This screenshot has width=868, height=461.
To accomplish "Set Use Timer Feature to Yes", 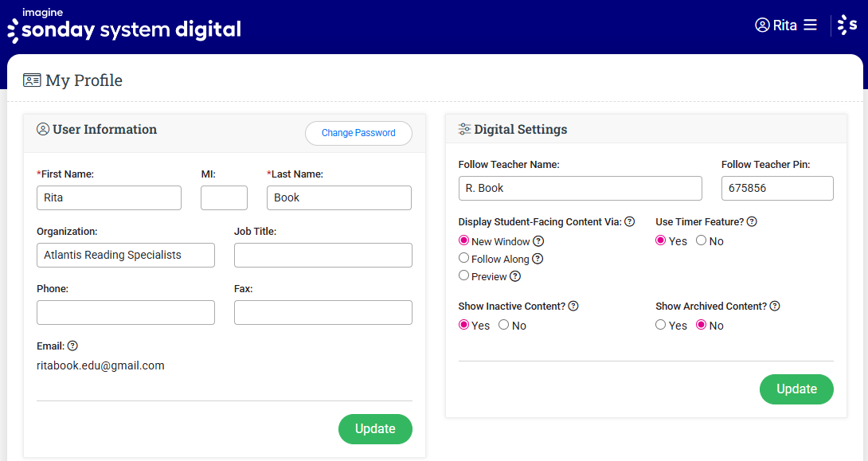I will coord(660,240).
